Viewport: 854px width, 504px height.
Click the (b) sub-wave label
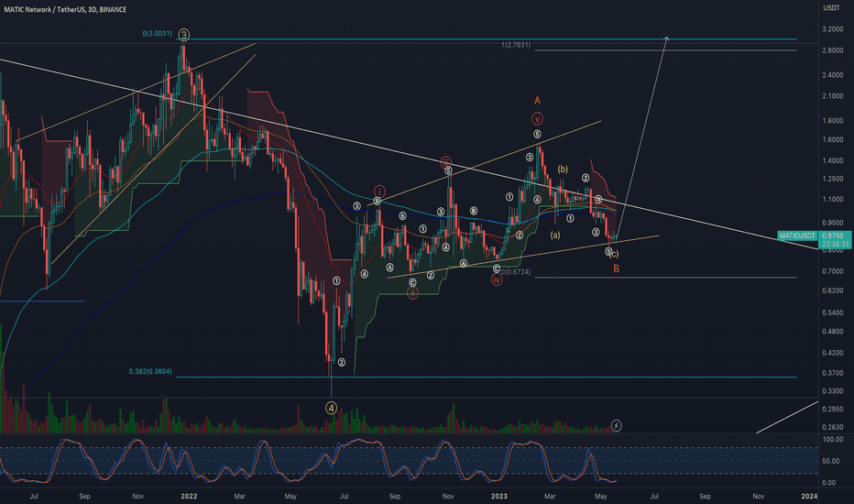[x=563, y=170]
